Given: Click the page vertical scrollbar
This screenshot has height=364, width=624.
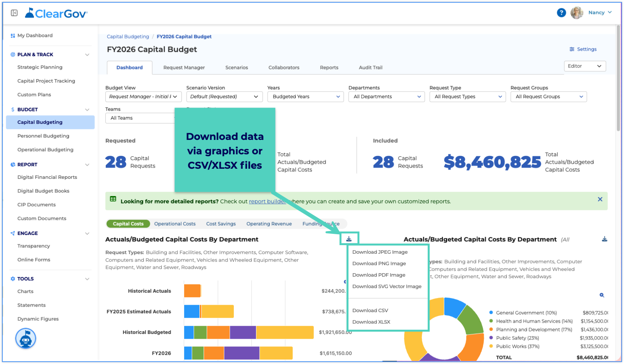Looking at the screenshot, I should (x=619, y=78).
